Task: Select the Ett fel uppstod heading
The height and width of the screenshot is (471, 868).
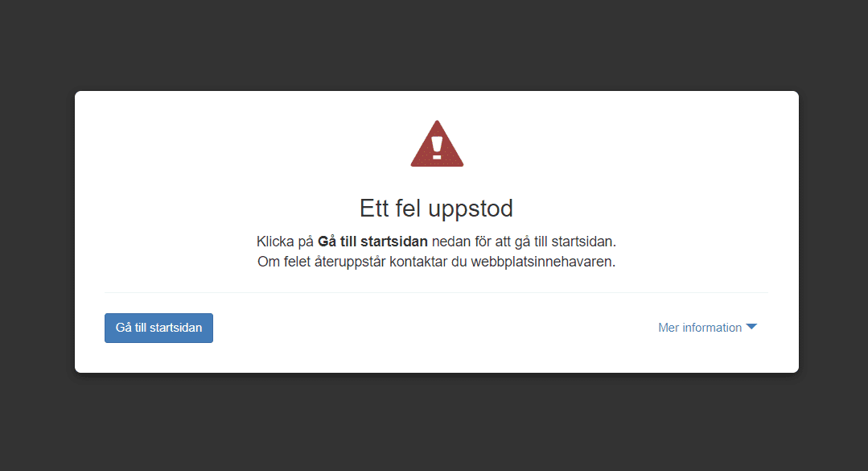Action: coord(436,209)
